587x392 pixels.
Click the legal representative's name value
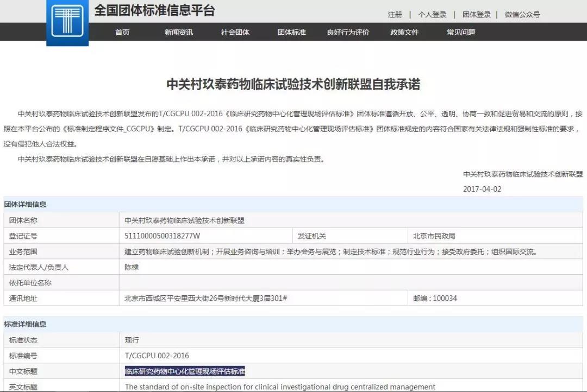click(132, 268)
